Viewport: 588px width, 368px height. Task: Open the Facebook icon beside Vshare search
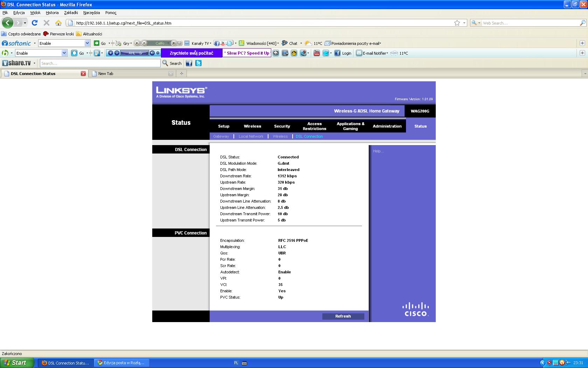189,63
